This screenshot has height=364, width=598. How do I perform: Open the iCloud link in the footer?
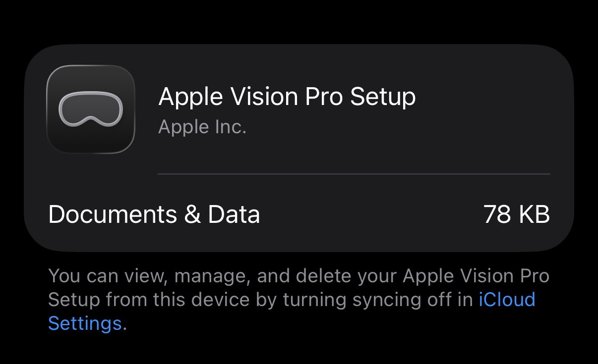click(507, 300)
